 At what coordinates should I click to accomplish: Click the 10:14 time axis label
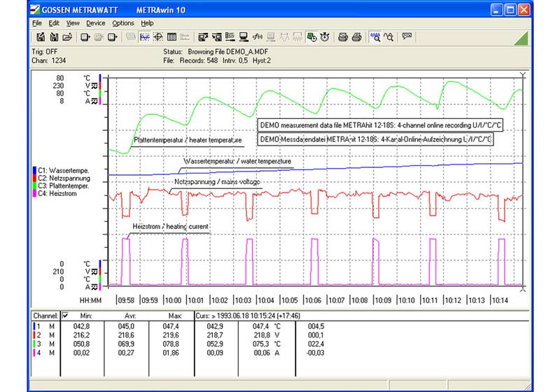(x=500, y=300)
